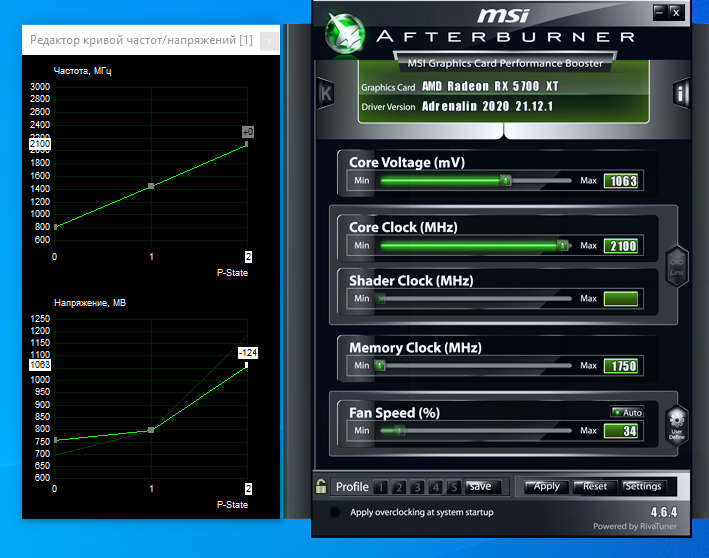Image resolution: width=709 pixels, height=558 pixels.
Task: Edit the Memory Clock value 1750
Action: coord(621,366)
